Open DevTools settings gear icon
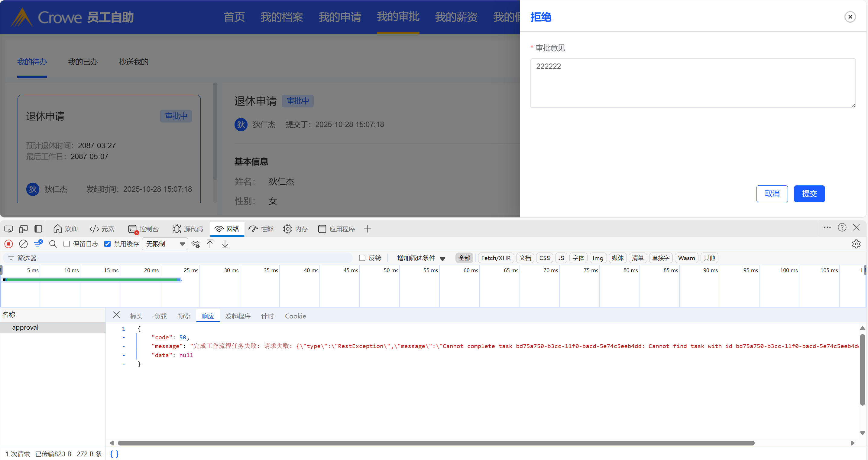Screen dimensions: 868x460 (856, 244)
